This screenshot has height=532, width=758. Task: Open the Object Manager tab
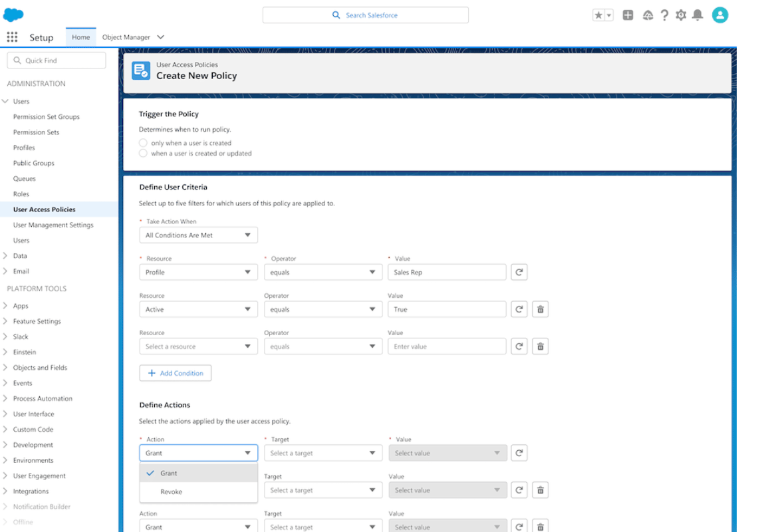[x=126, y=37]
